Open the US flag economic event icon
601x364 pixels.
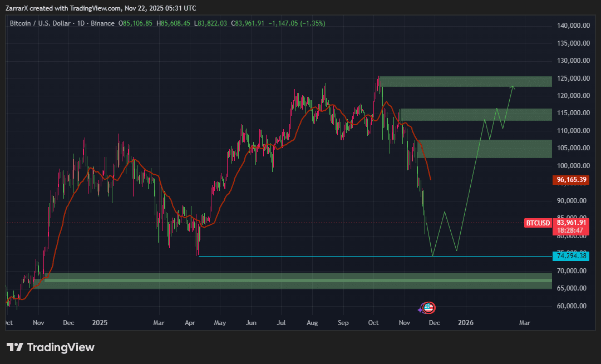pyautogui.click(x=428, y=307)
